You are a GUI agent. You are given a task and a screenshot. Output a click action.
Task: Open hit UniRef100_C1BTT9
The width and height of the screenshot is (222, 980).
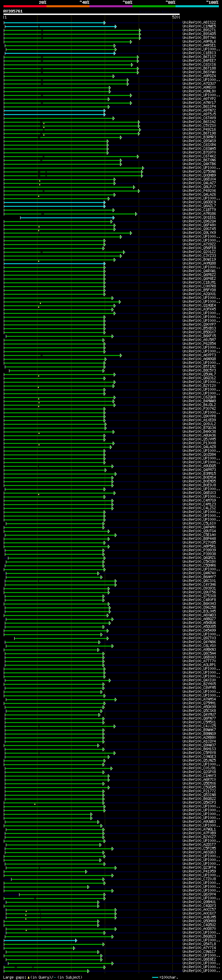199,210
